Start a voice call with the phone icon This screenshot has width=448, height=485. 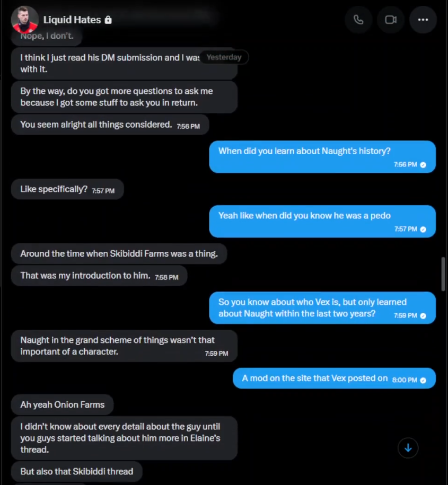(x=358, y=20)
